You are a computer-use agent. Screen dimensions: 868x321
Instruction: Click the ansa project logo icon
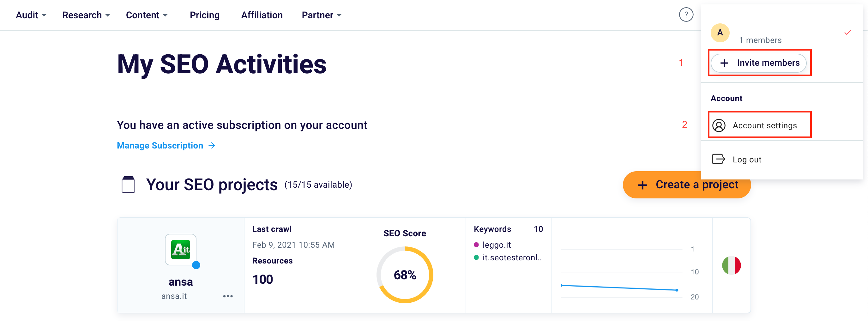(x=180, y=250)
